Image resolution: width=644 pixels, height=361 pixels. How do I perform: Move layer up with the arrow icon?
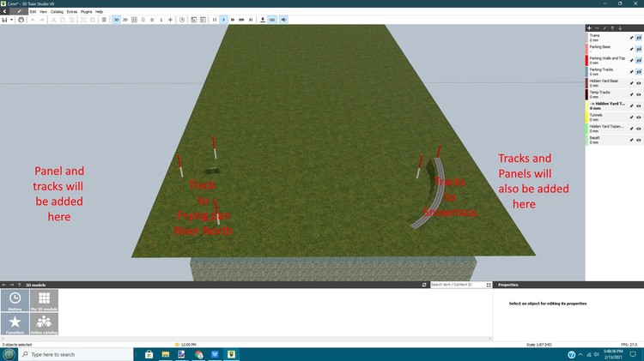click(x=612, y=28)
